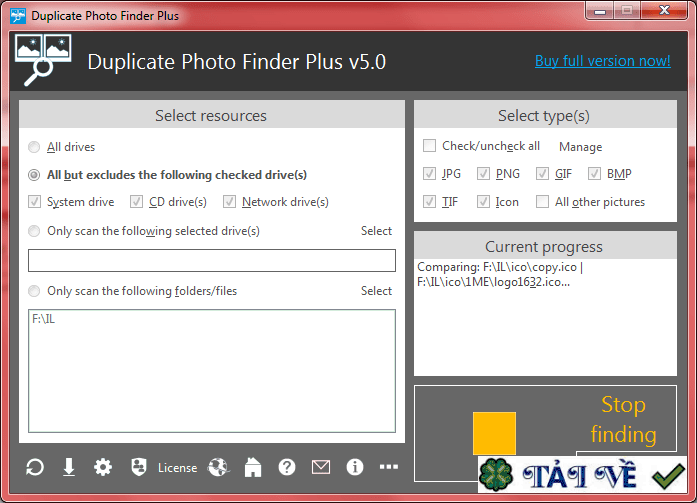This screenshot has width=697, height=503.
Task: Toggle the Network drive(s) checkbox
Action: point(229,202)
